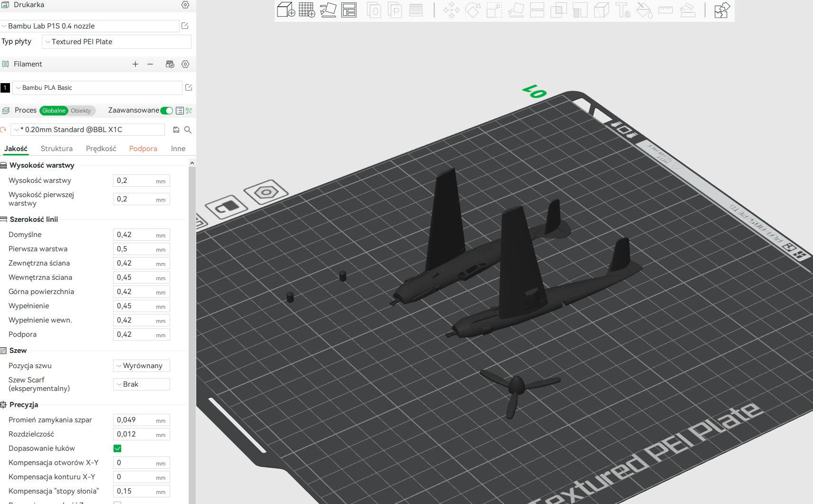The height and width of the screenshot is (504, 813).
Task: Switch Proces from Globalne to Obiekty
Action: [x=80, y=110]
